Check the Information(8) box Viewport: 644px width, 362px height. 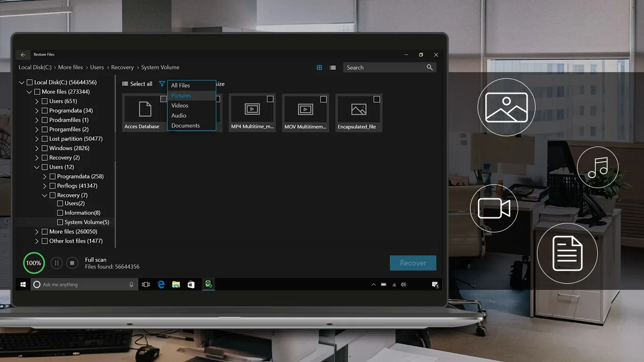pyautogui.click(x=60, y=213)
